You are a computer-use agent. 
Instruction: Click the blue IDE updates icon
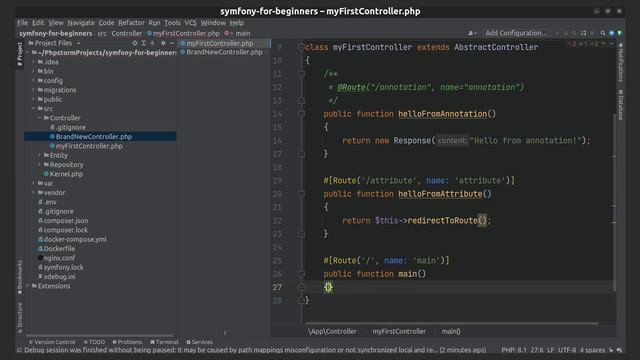[x=611, y=33]
